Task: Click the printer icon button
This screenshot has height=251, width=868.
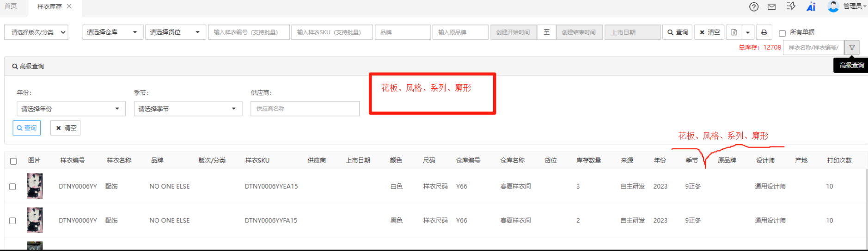Action: click(x=764, y=32)
